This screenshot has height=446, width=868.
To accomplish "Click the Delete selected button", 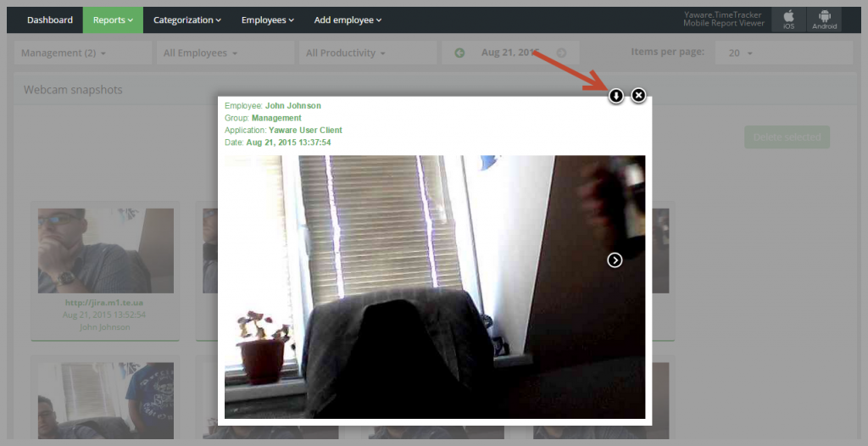I will (x=787, y=137).
